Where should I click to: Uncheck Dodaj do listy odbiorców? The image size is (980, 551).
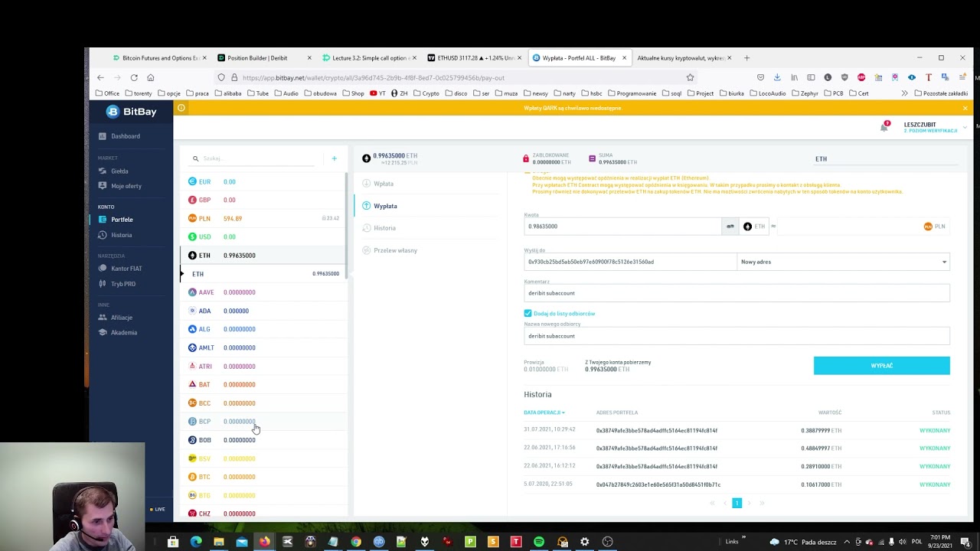(x=528, y=314)
